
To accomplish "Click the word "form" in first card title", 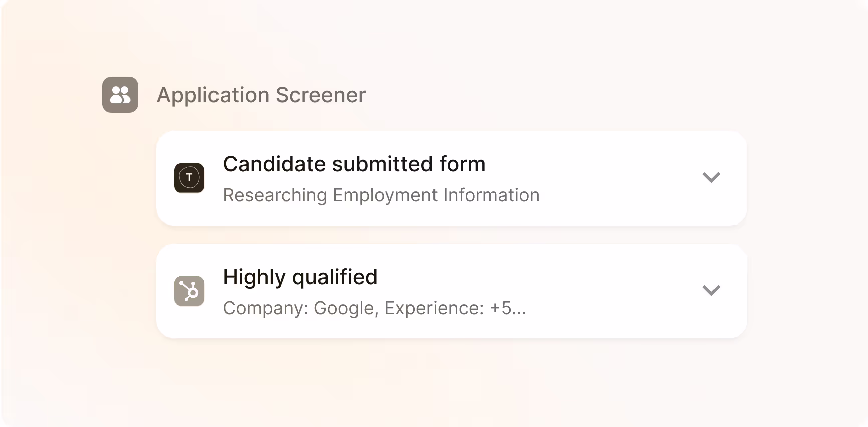I will (462, 164).
